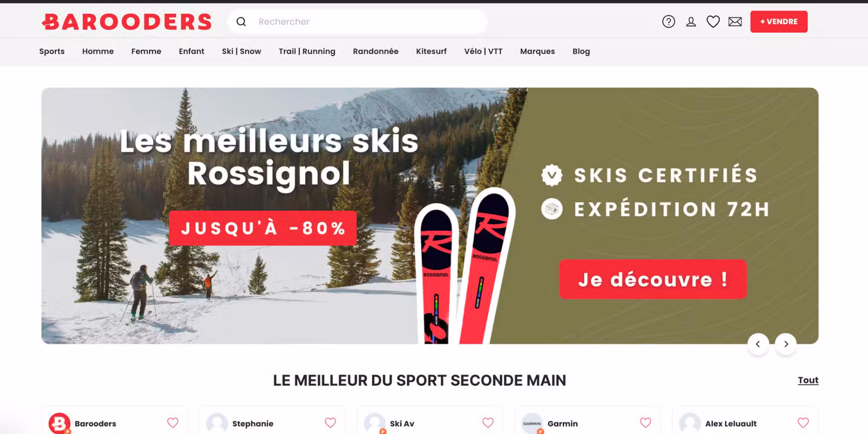Favorite the Stephanie listing heart
The height and width of the screenshot is (434, 868).
tap(330, 423)
